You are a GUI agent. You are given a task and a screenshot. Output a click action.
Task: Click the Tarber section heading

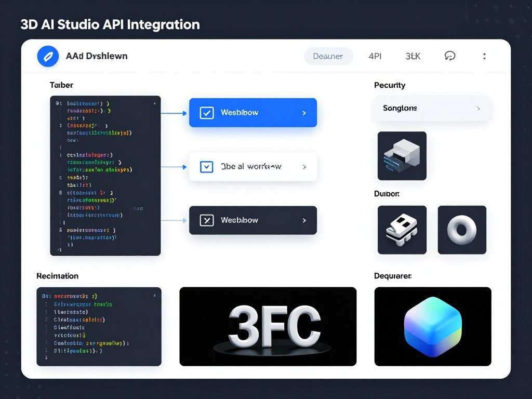pos(61,85)
